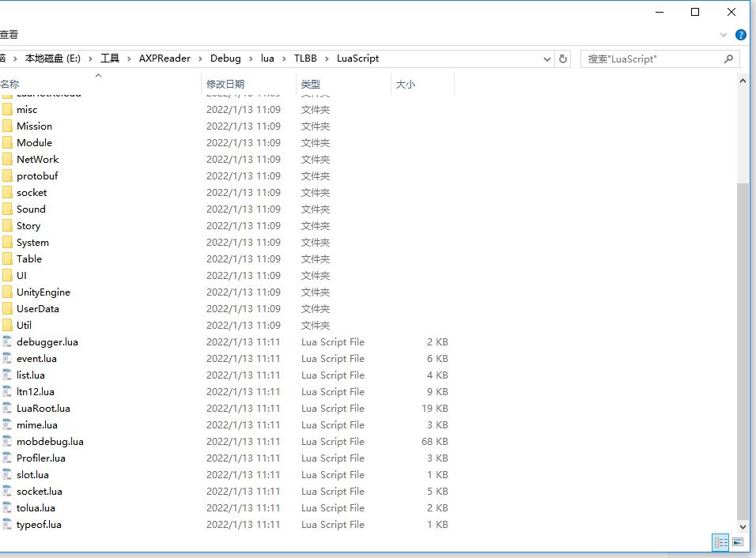
Task: Switch to details view layout
Action: [x=720, y=542]
